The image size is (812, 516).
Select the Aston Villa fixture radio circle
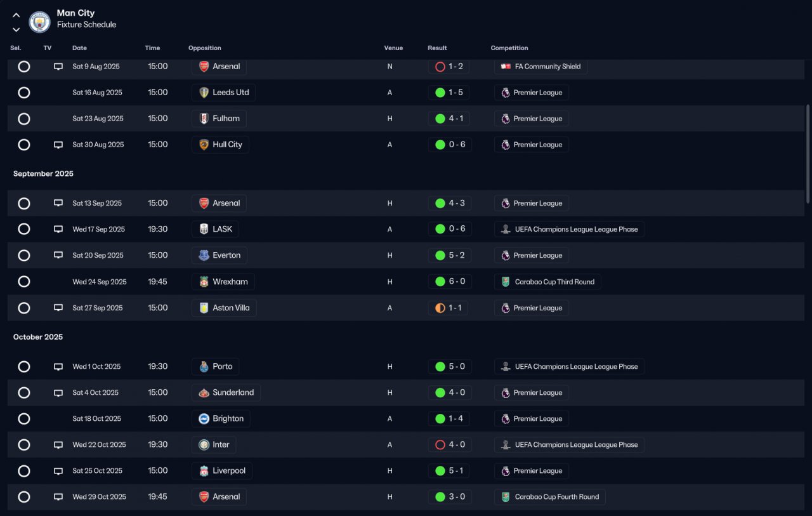(x=24, y=308)
